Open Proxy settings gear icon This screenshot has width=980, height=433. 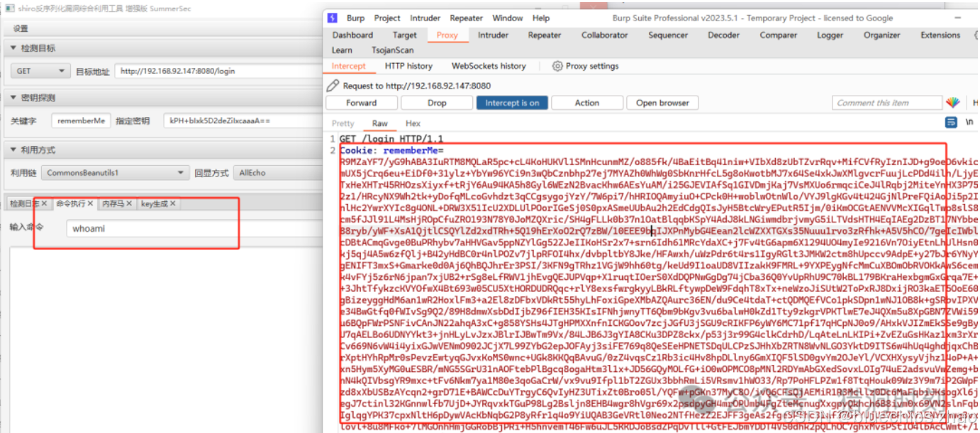tap(557, 66)
